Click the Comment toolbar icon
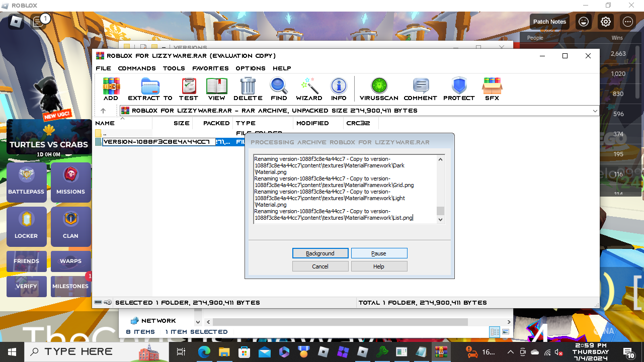This screenshot has height=362, width=644. [x=421, y=89]
